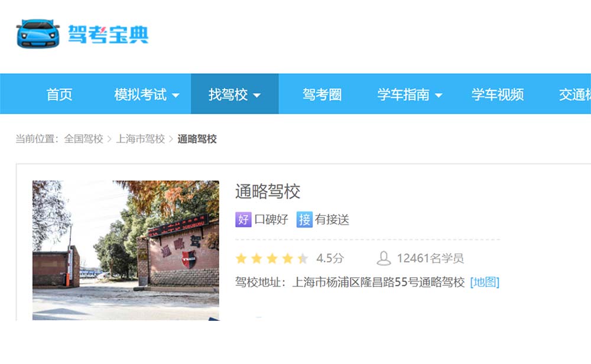Click the blue car logo icon
This screenshot has height=364, width=591.
click(x=38, y=34)
